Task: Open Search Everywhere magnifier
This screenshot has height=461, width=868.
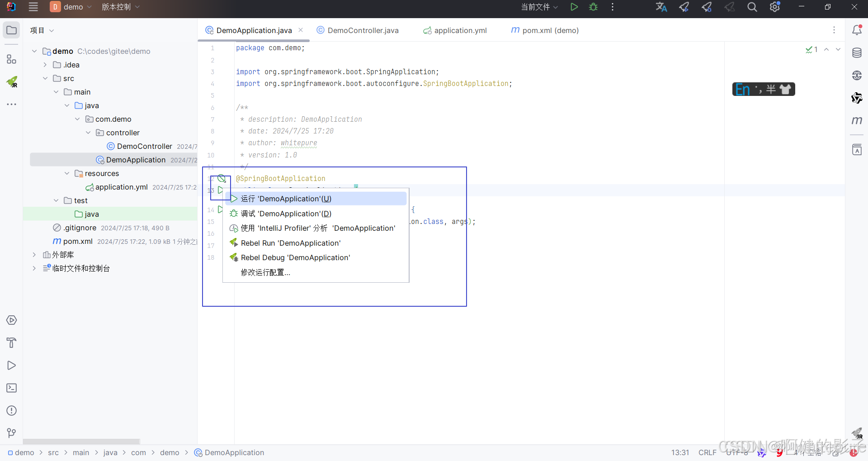Action: [752, 7]
